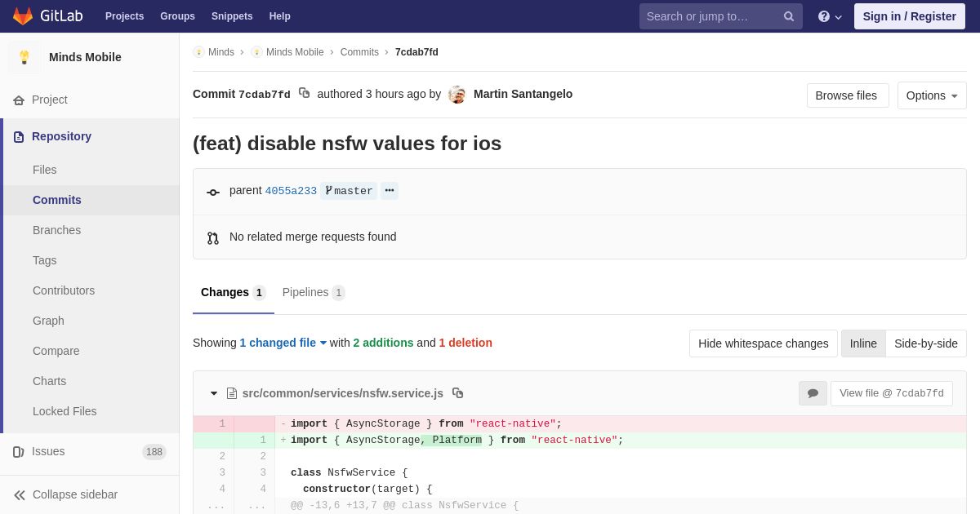
Task: Expand the 1 changed file dropdown
Action: 283,343
